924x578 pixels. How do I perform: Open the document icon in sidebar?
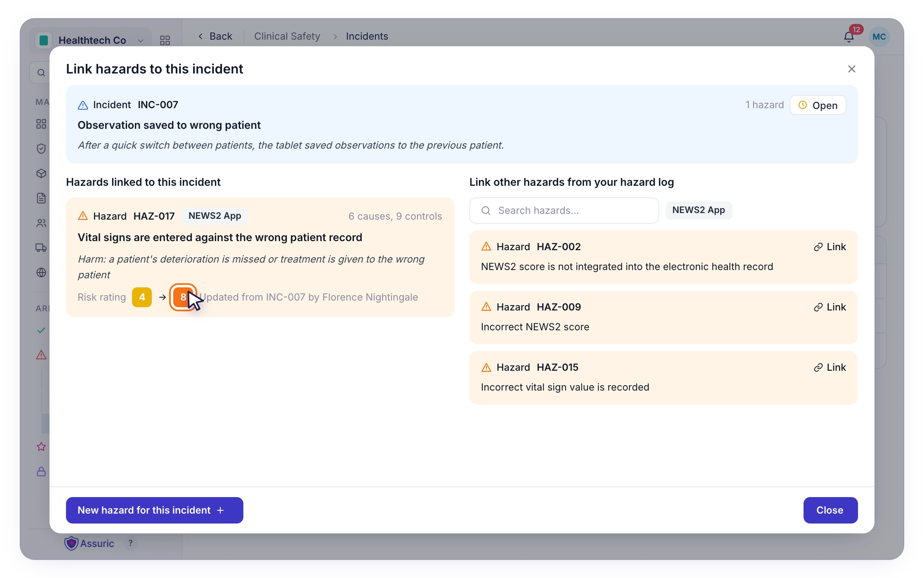click(41, 198)
